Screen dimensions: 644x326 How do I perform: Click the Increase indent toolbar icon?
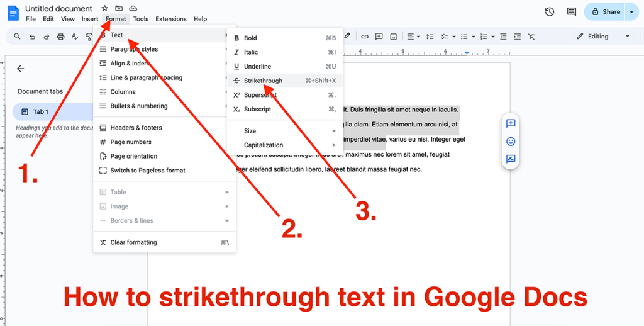click(517, 37)
